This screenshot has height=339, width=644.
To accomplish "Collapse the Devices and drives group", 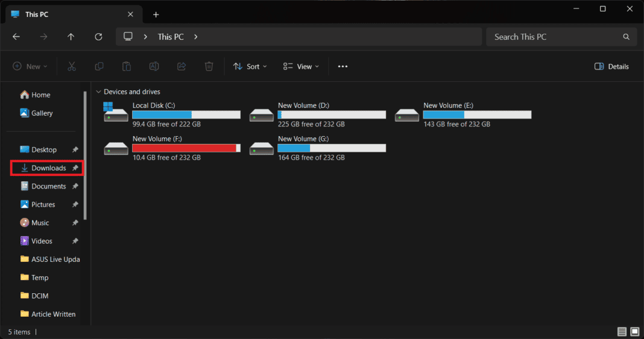I will 98,92.
